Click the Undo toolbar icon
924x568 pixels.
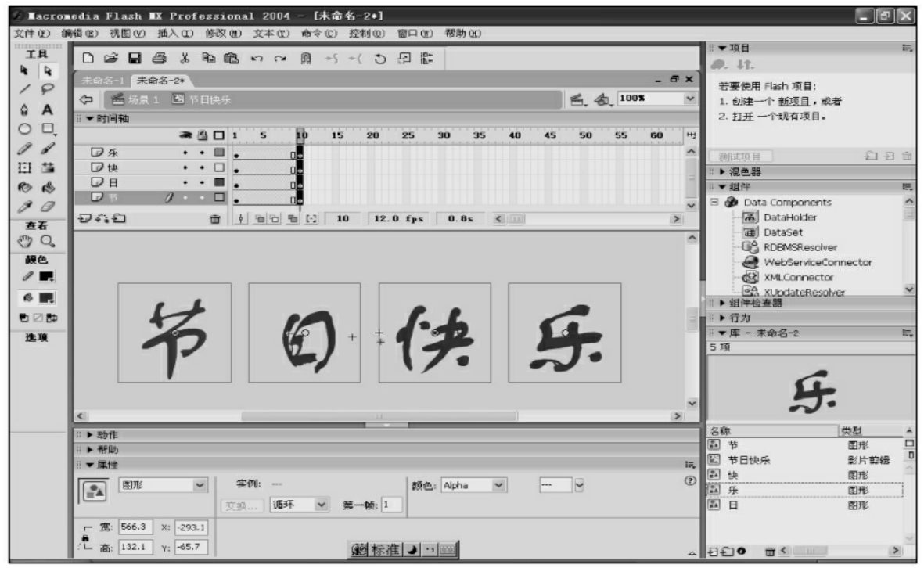(x=257, y=59)
